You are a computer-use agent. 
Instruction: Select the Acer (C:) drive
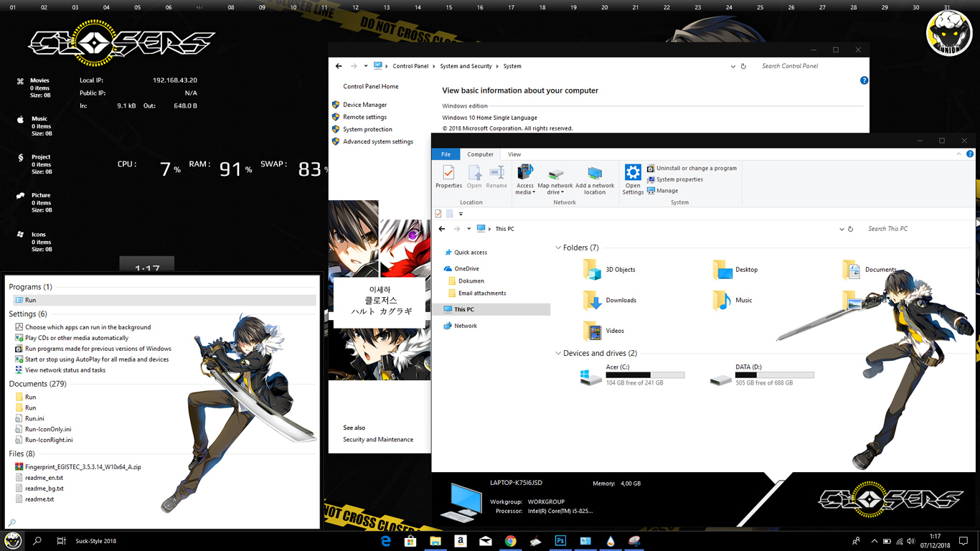point(633,375)
